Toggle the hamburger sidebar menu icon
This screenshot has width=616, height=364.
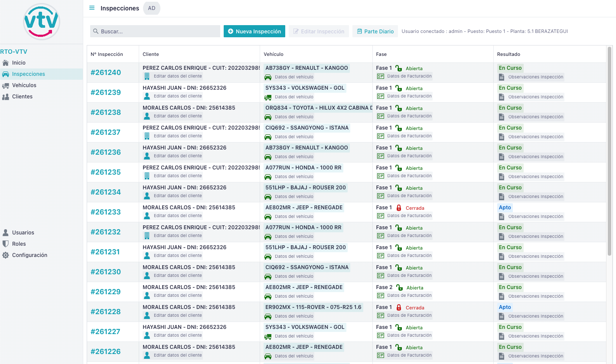[92, 8]
